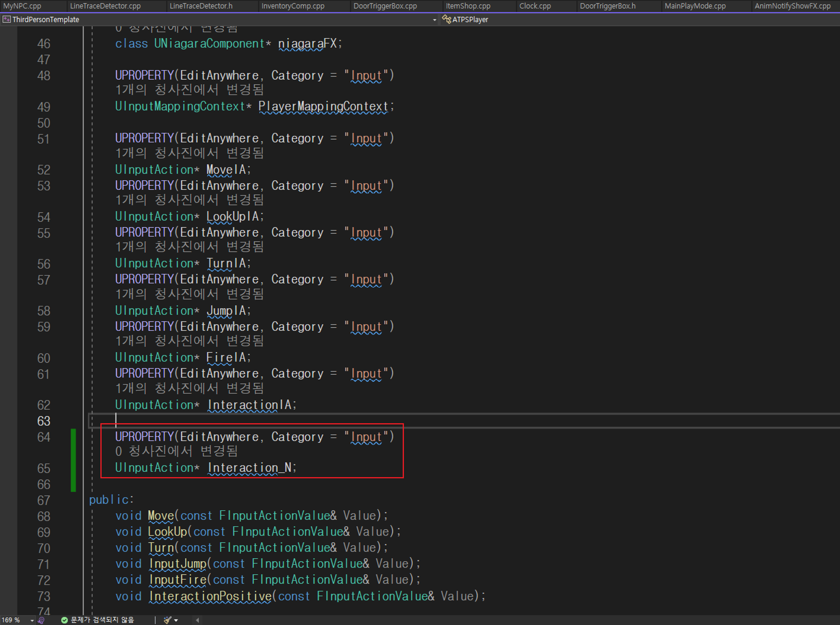
Task: Open the zoom level 169 % dropdown
Action: pyautogui.click(x=32, y=620)
